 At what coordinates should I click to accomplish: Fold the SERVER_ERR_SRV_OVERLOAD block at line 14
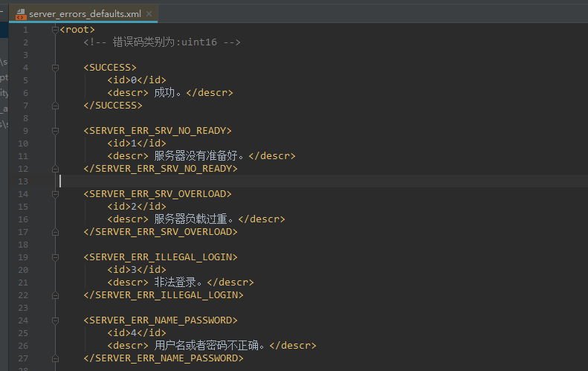pyautogui.click(x=55, y=194)
